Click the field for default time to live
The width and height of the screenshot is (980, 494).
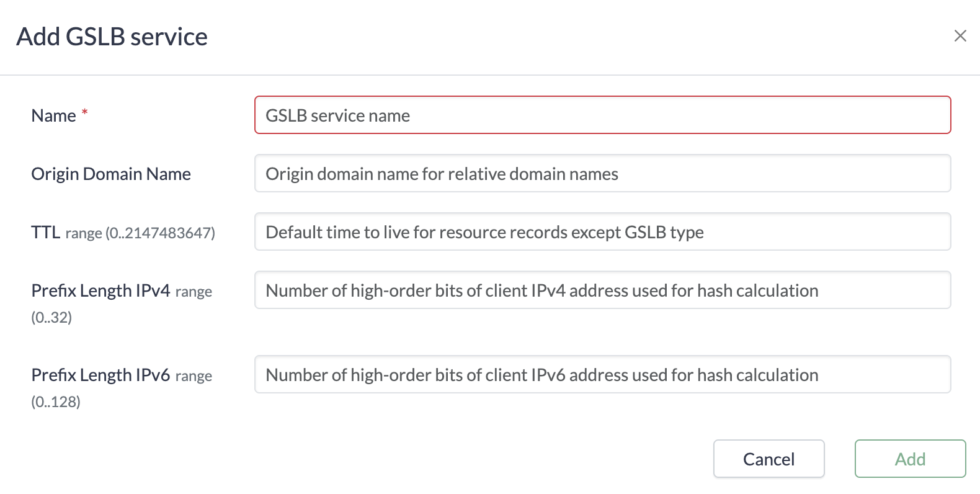(x=602, y=231)
